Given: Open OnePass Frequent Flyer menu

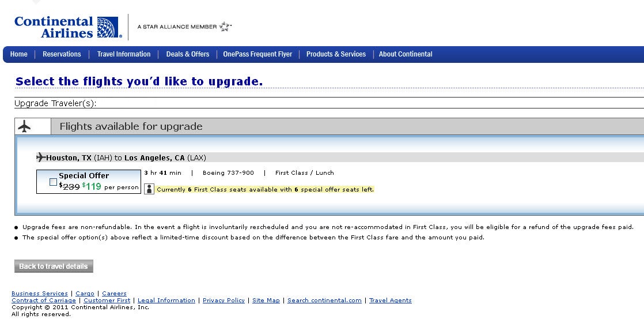Looking at the screenshot, I should [x=257, y=54].
